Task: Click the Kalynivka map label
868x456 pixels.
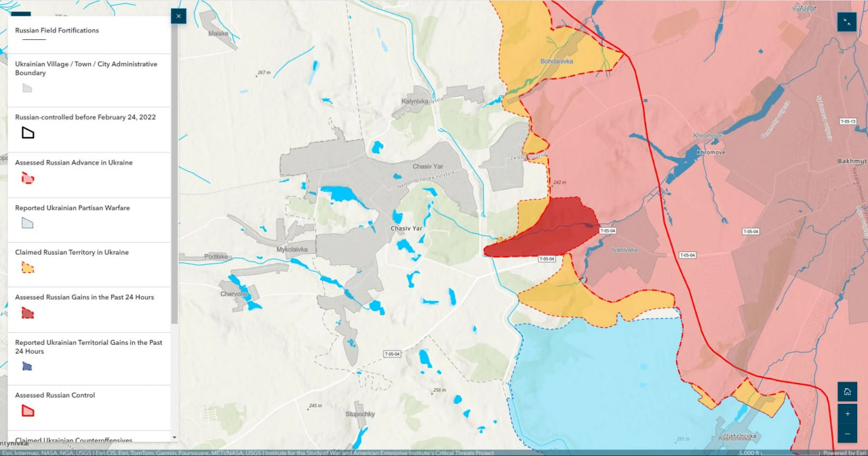Action: (415, 101)
